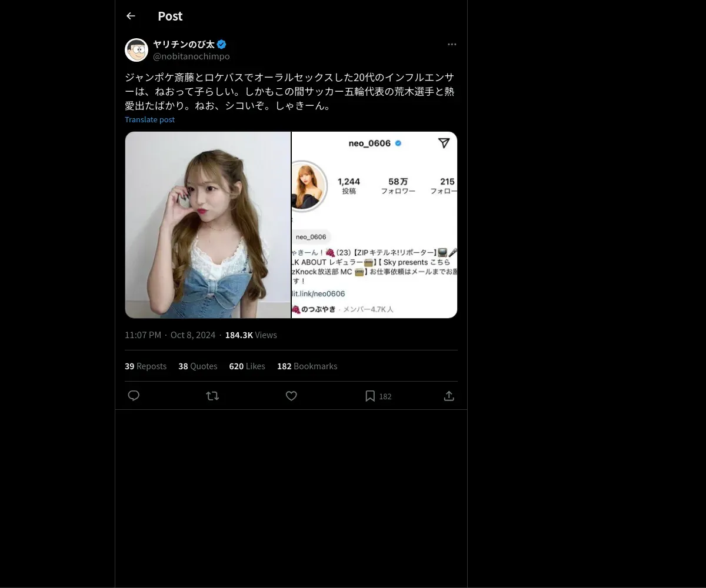706x588 pixels.
Task: Open the author's avatar picture
Action: click(x=136, y=50)
